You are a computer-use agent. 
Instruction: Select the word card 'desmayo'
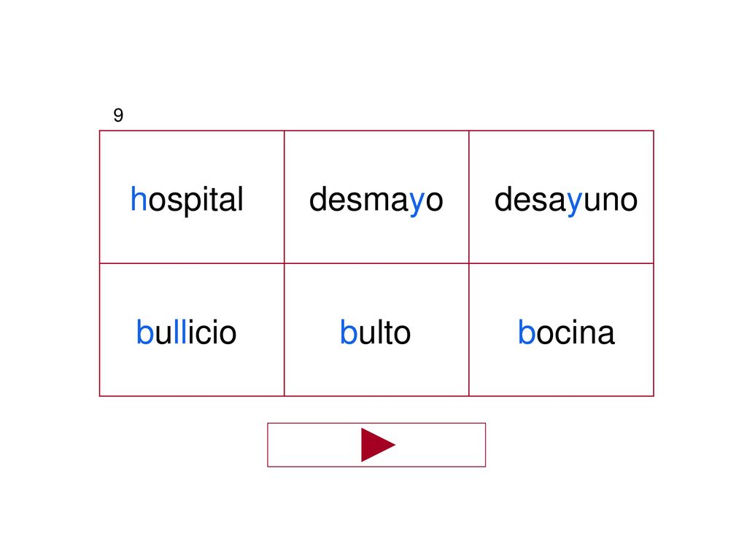[x=376, y=197]
